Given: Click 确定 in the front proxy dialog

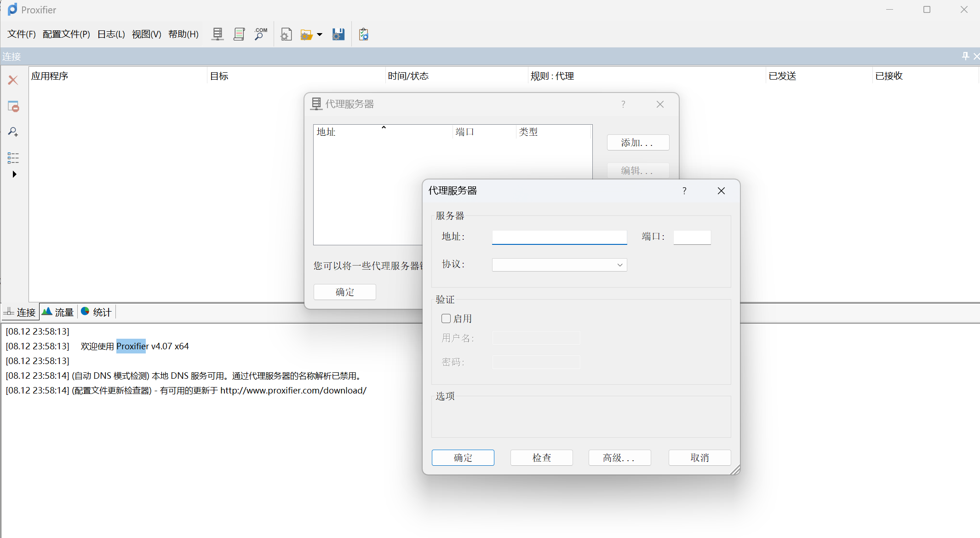Looking at the screenshot, I should coord(463,457).
